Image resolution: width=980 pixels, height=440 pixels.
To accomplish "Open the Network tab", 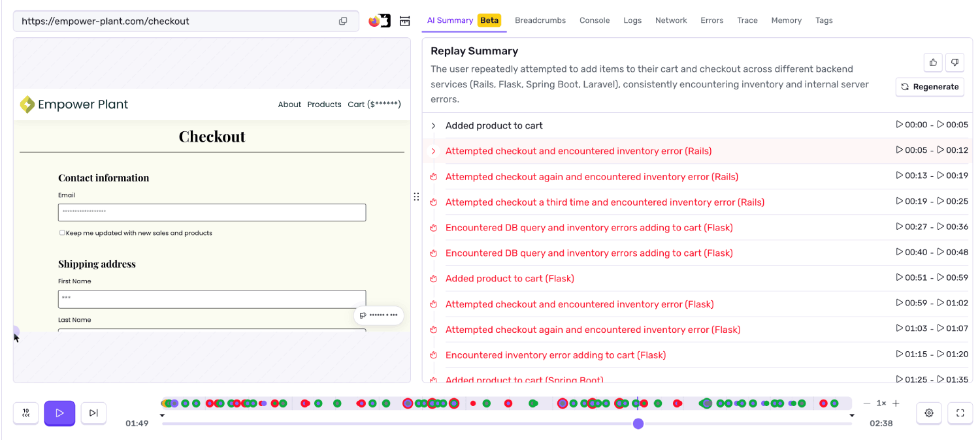I will click(x=671, y=20).
